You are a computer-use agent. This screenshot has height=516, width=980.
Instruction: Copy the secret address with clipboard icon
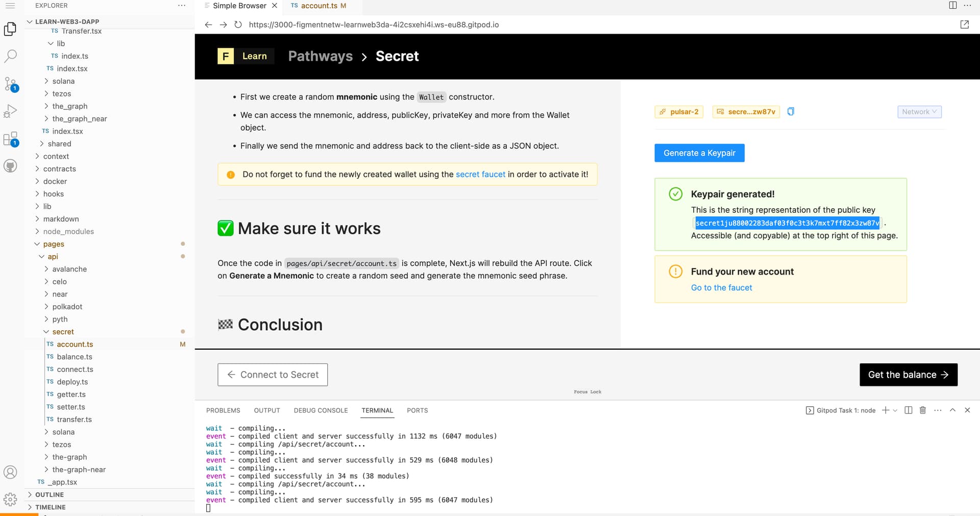[x=791, y=111]
